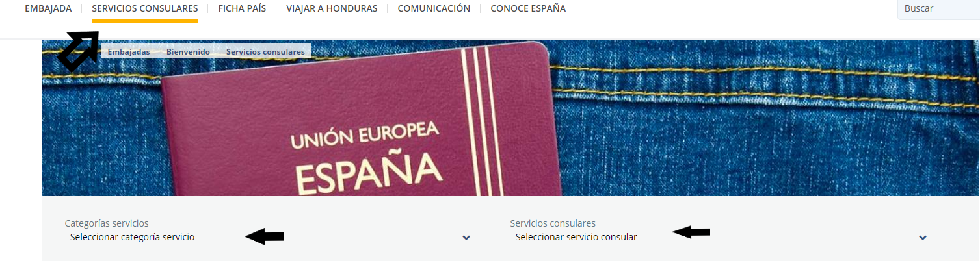Screen dimensions: 980x261
Task: Click the 'Categorías servicios' label text
Action: click(x=107, y=223)
